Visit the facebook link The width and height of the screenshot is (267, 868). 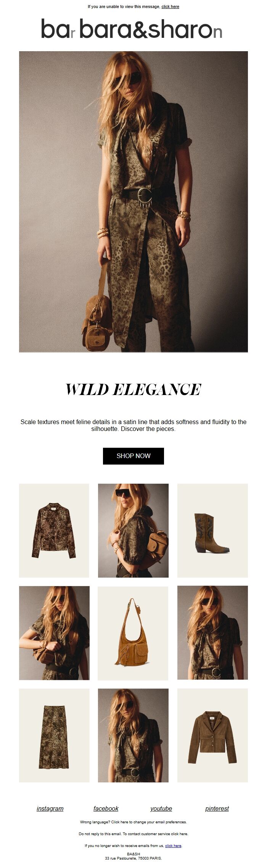click(106, 808)
